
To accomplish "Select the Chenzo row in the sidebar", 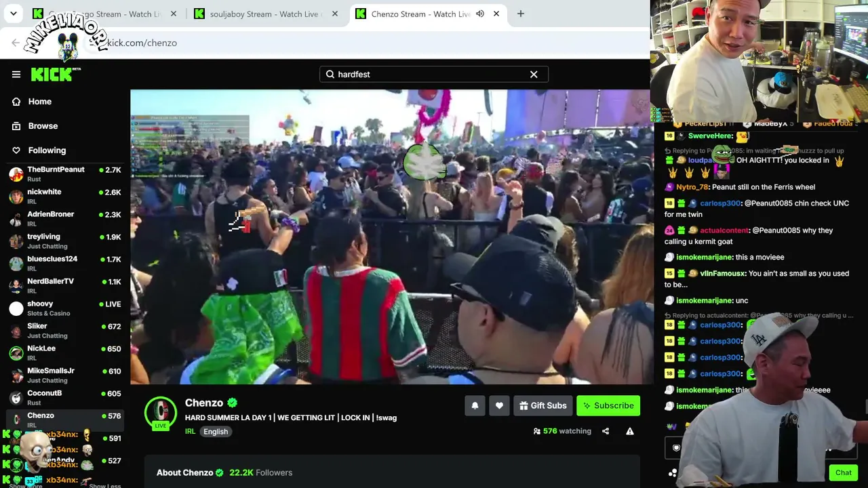I will tap(65, 420).
